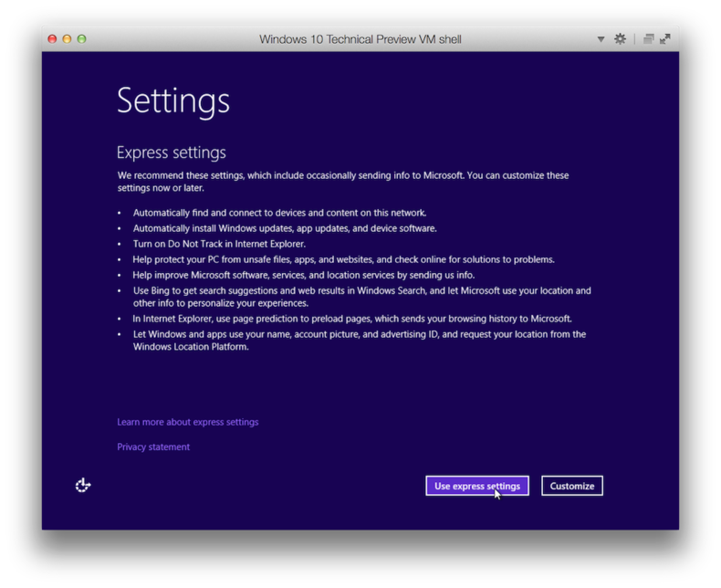
Task: Open Learn more about express settings link
Action: (x=188, y=422)
